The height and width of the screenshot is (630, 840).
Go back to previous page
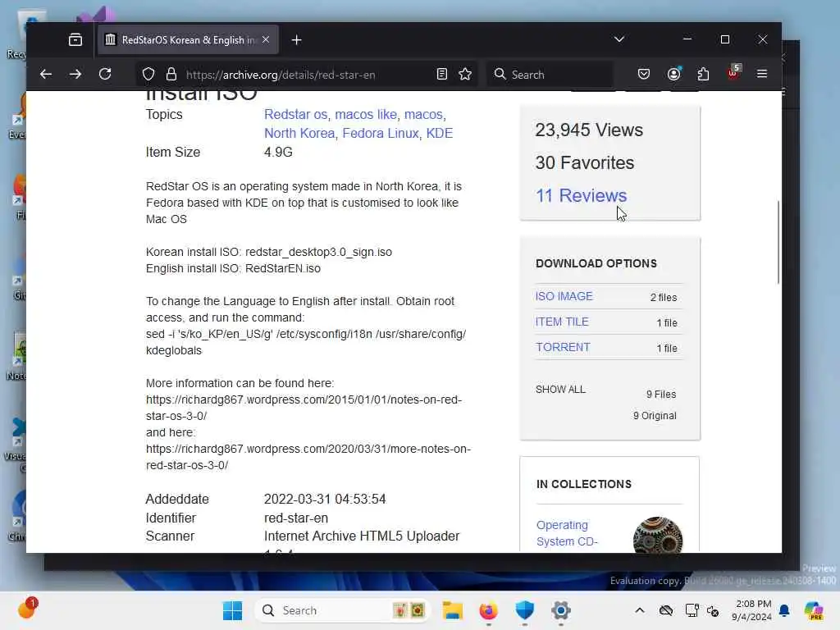click(x=46, y=75)
